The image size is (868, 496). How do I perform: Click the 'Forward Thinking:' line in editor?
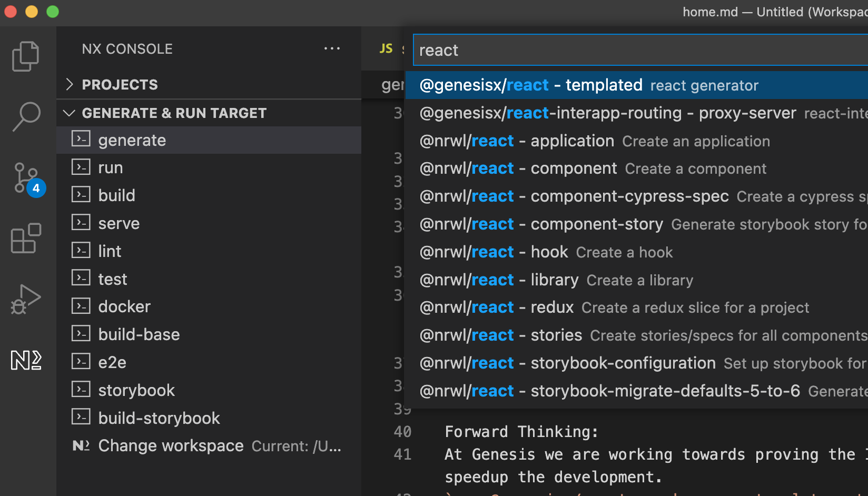pos(521,432)
